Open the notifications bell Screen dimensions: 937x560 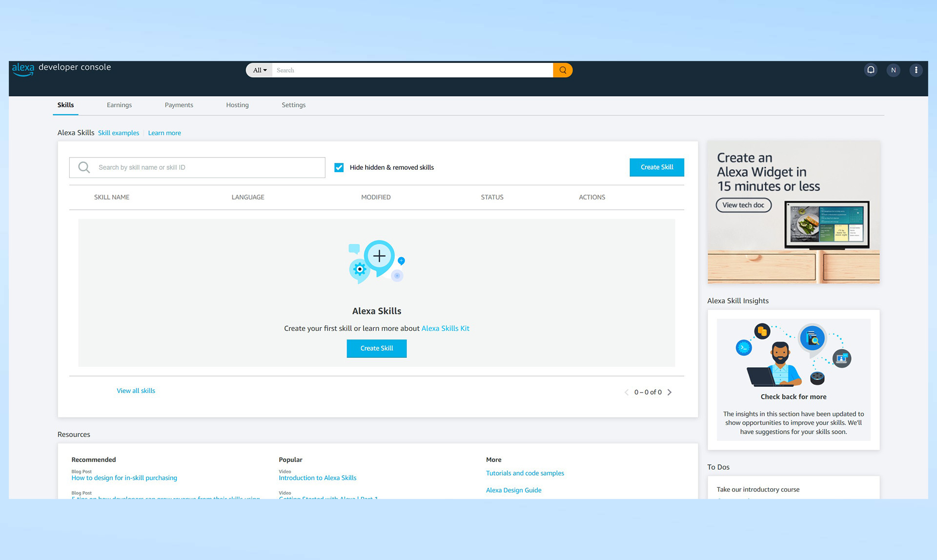871,70
